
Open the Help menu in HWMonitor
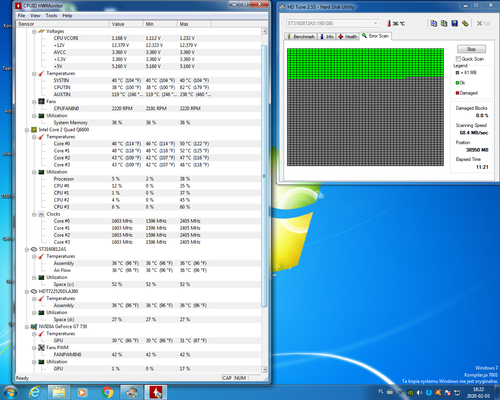[67, 16]
